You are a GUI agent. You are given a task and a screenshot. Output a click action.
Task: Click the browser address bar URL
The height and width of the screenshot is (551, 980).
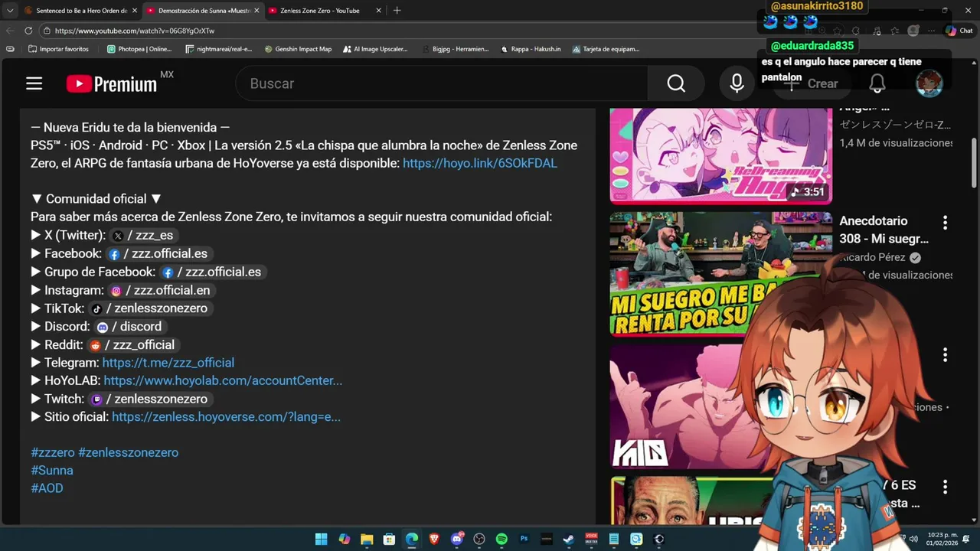click(x=135, y=31)
